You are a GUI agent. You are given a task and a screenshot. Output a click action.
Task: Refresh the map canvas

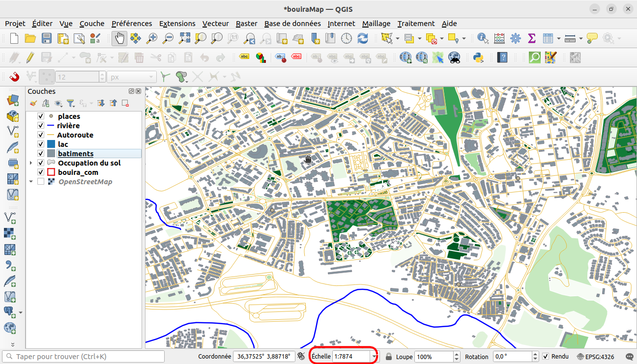tap(363, 38)
